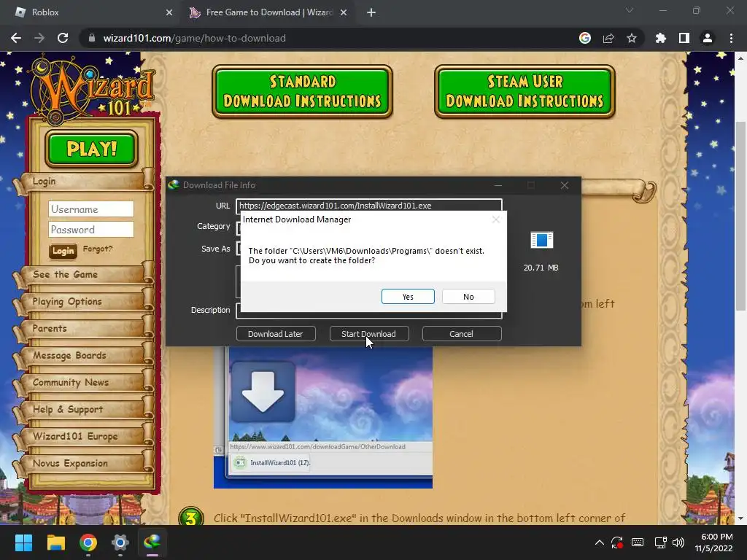Open network tray icon
The height and width of the screenshot is (560, 747).
click(660, 542)
